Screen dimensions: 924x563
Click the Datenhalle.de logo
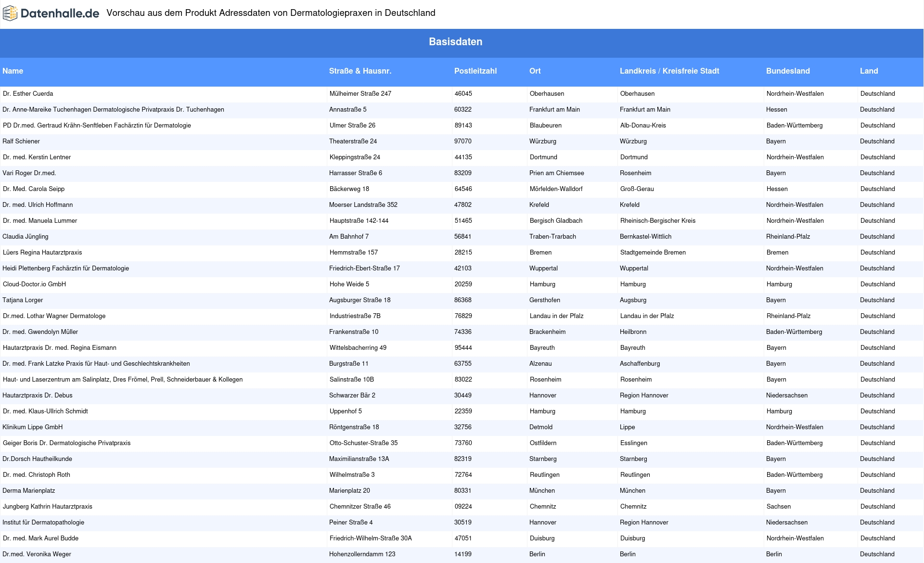click(x=51, y=13)
